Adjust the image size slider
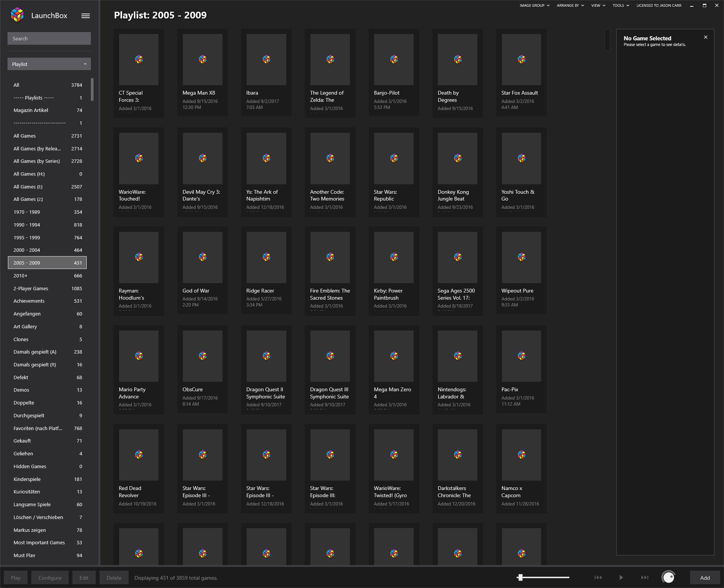The width and height of the screenshot is (724, 588). pyautogui.click(x=520, y=577)
